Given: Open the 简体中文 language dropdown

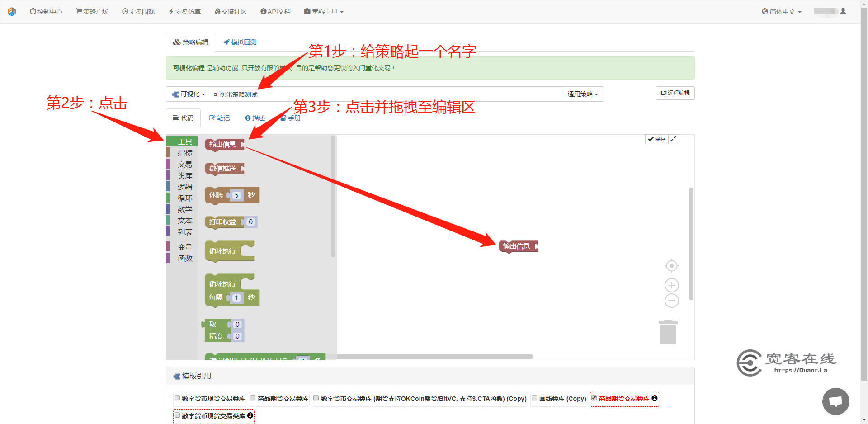Looking at the screenshot, I should point(782,12).
